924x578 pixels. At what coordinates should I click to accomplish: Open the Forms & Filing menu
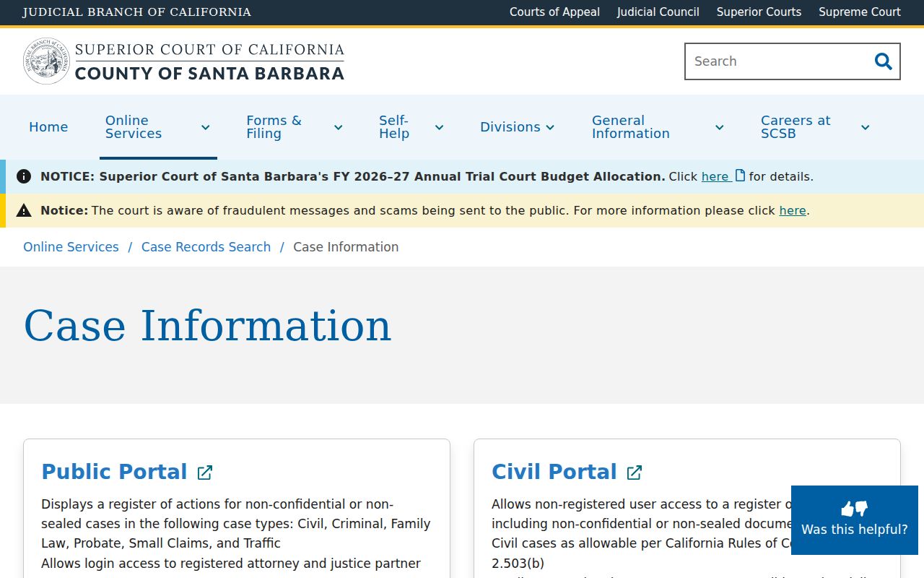[274, 127]
